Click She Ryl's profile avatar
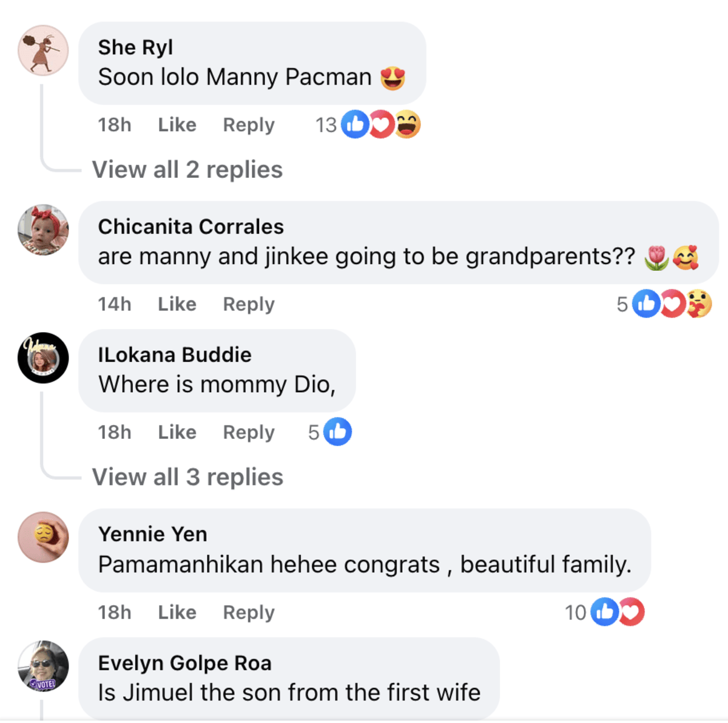This screenshot has width=728, height=723. coord(43,50)
